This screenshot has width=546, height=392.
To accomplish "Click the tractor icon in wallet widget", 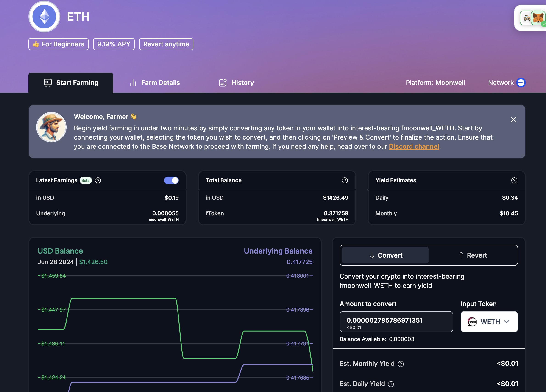I will (526, 18).
